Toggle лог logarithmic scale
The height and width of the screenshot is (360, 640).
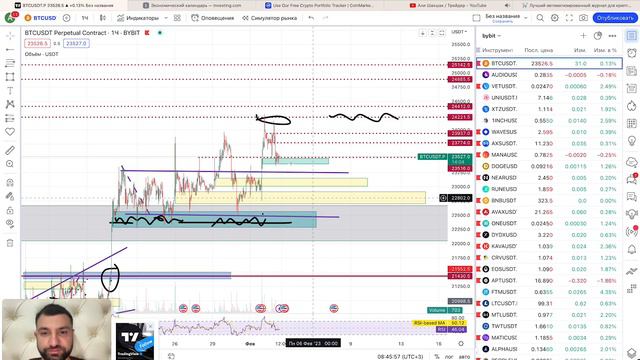[x=449, y=356]
